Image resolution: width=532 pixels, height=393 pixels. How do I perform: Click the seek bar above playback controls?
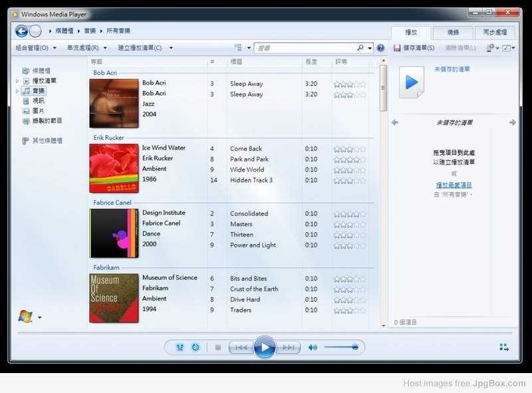pyautogui.click(x=265, y=333)
